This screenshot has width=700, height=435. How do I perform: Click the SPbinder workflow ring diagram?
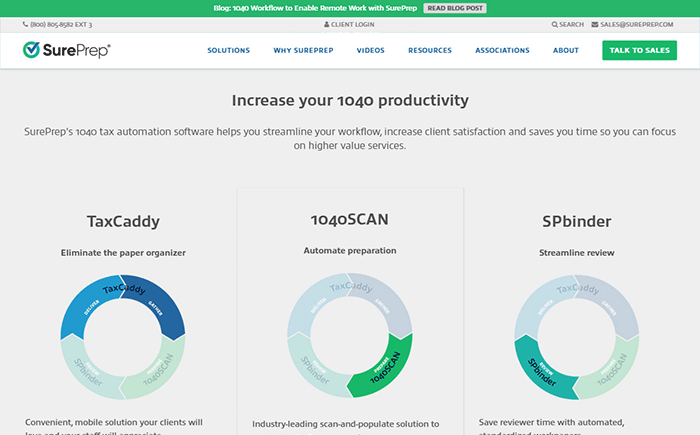pos(576,337)
